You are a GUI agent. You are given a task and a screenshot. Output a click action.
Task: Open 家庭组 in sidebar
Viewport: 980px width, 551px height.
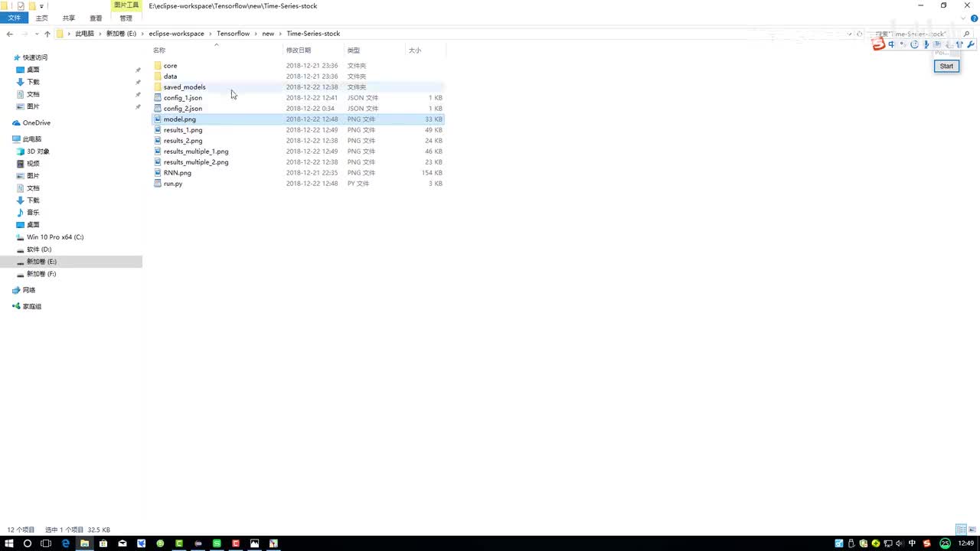32,307
